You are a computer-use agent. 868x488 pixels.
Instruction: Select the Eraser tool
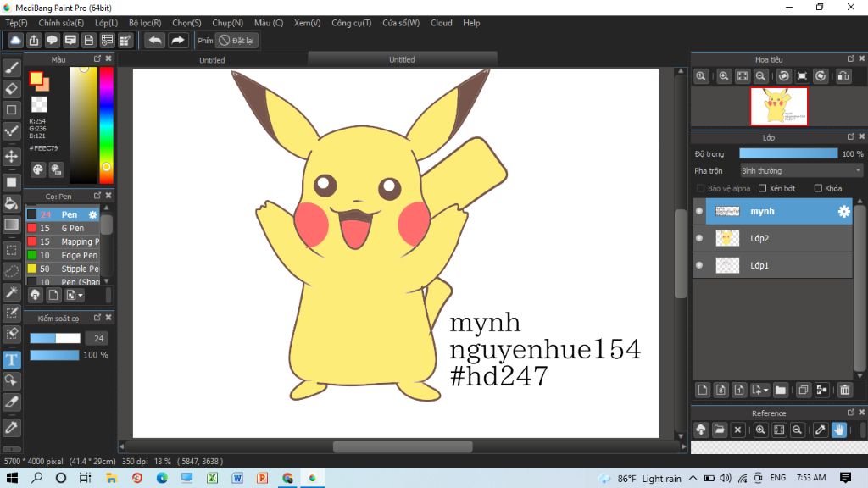[x=12, y=88]
